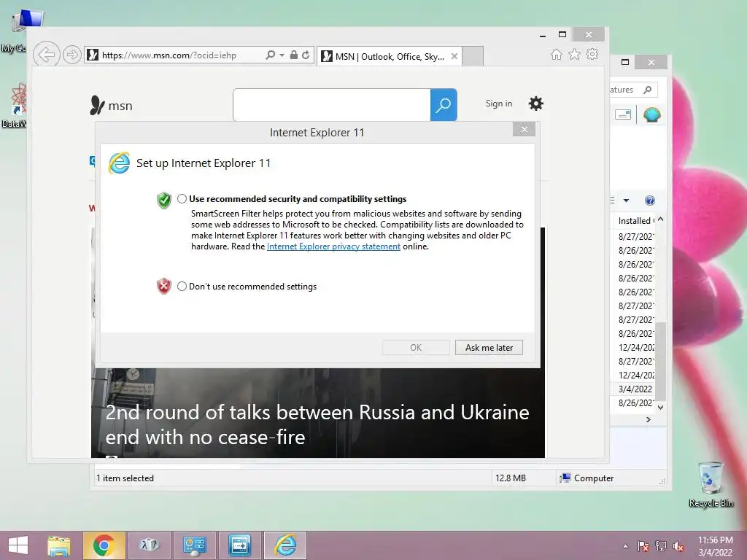Go back with the IE back arrow

(46, 55)
